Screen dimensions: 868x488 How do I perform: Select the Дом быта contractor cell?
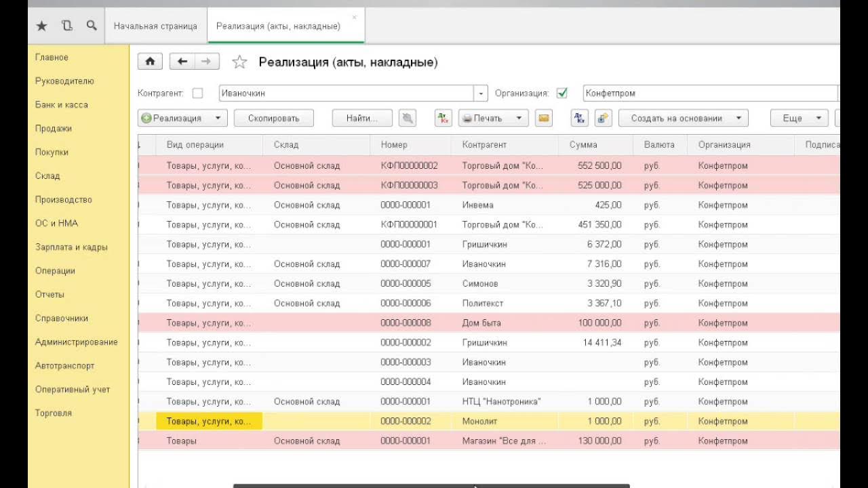(505, 323)
